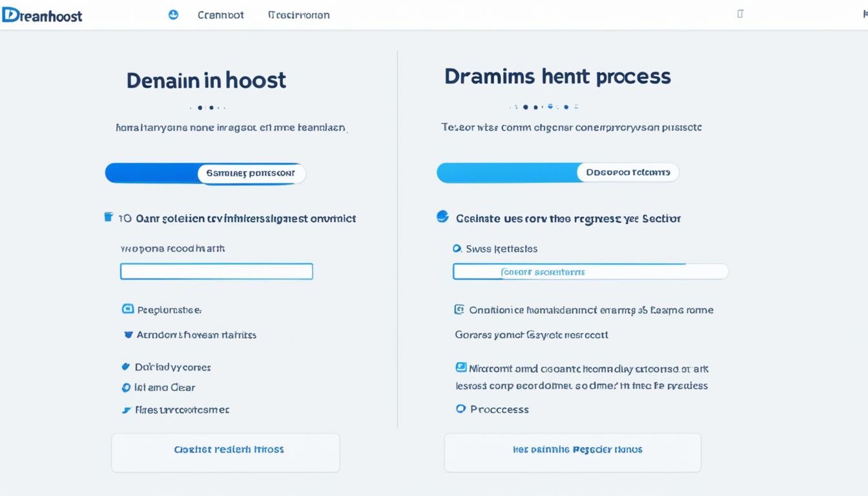This screenshot has height=496, width=868.
Task: Click the blue icon beside 'Oanr soleiien' heading
Action: click(x=108, y=217)
